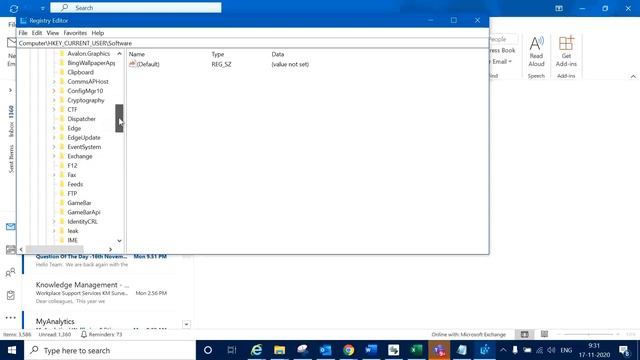The width and height of the screenshot is (640, 360).
Task: Select the FTP registry key
Action: [x=72, y=193]
